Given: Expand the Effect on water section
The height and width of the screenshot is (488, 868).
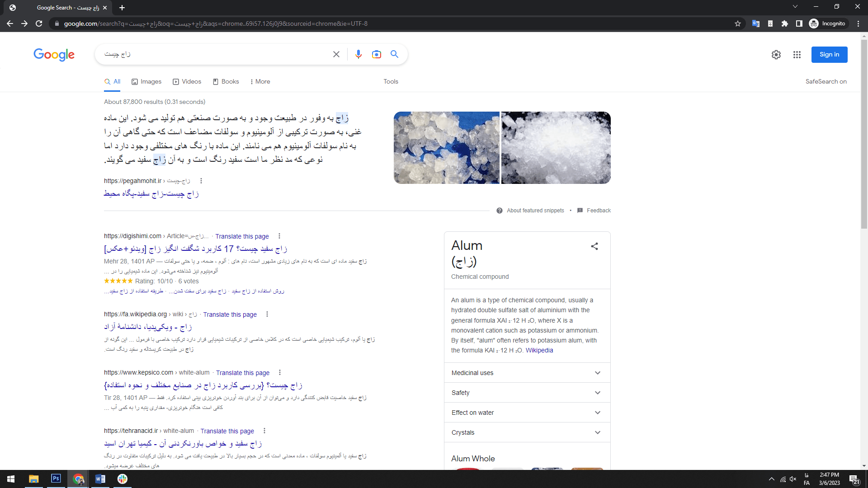Looking at the screenshot, I should coord(527,413).
